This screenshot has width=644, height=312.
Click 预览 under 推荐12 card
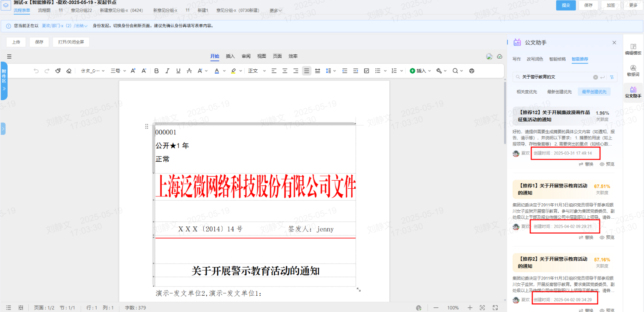coord(607,164)
